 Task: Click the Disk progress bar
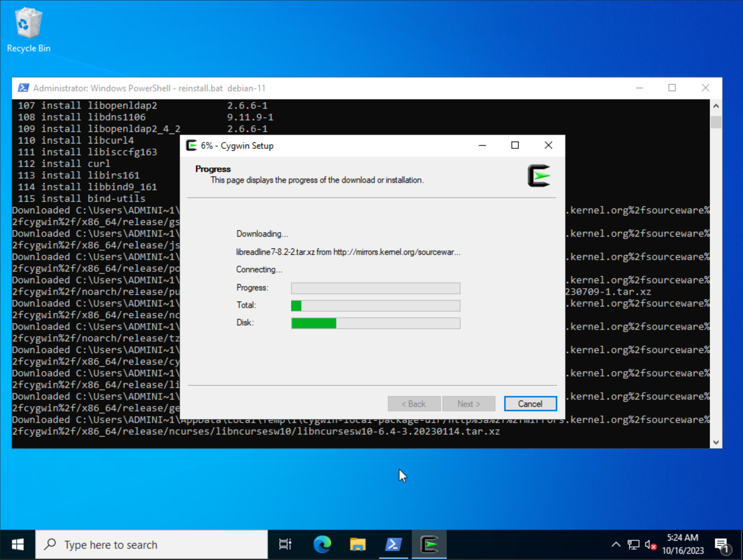tap(375, 323)
